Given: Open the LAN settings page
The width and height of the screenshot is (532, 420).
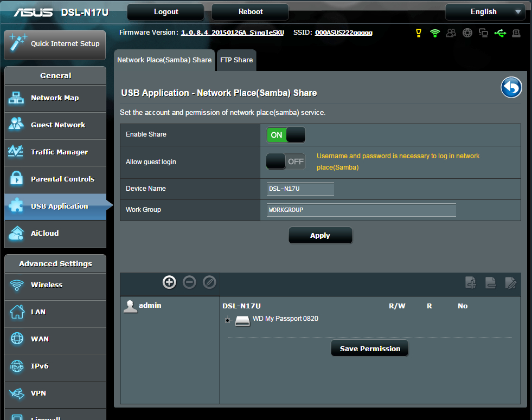Looking at the screenshot, I should pyautogui.click(x=55, y=313).
